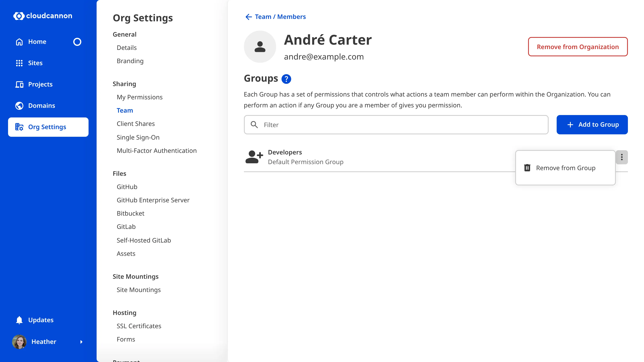
Task: Select the Home icon in the sidebar
Action: (x=19, y=42)
